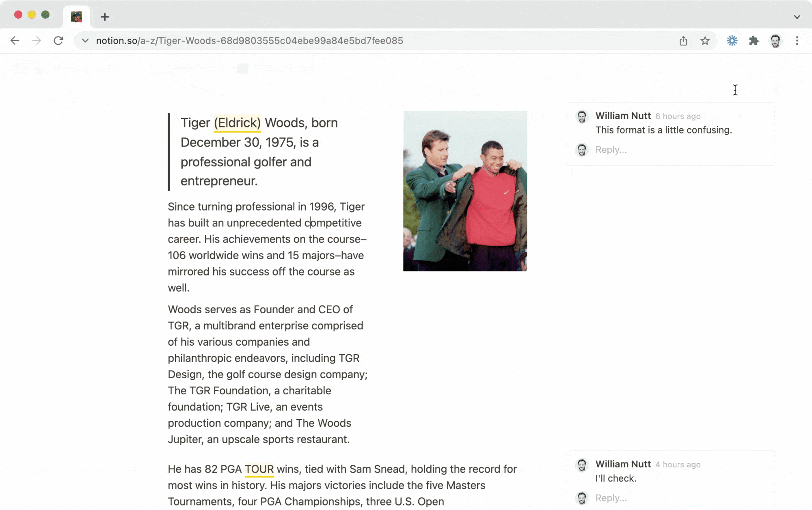Click the snowflake extension icon

point(732,41)
